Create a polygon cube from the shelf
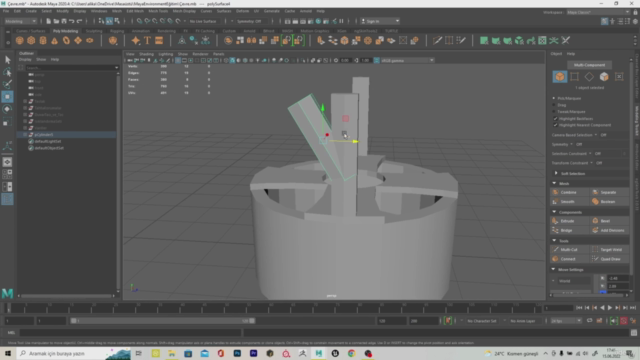Viewport: 640px width, 360px height. tap(31, 40)
